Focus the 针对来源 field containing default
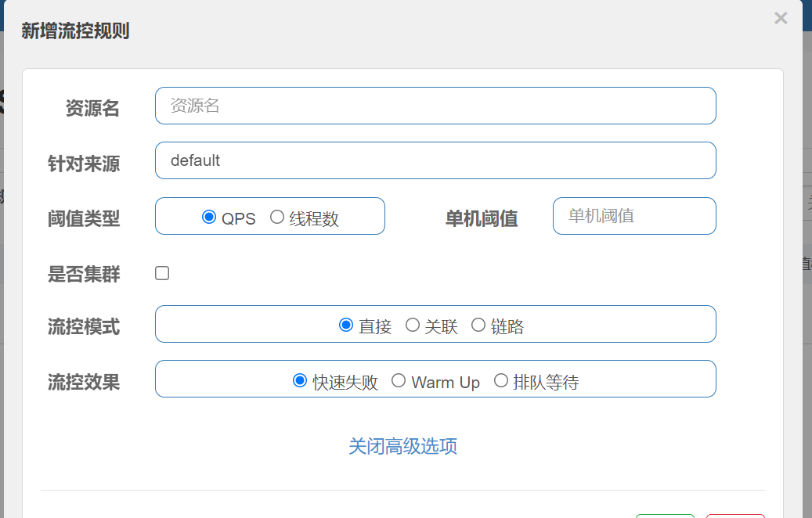This screenshot has height=518, width=812. 435,160
